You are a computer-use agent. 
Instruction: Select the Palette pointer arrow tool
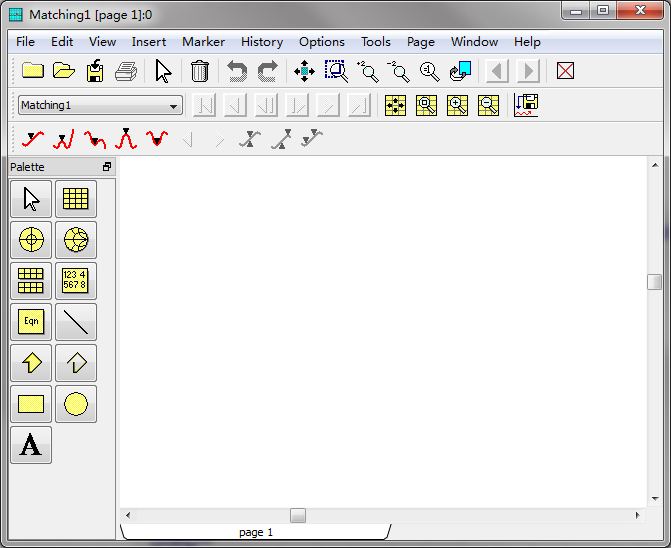pos(31,198)
